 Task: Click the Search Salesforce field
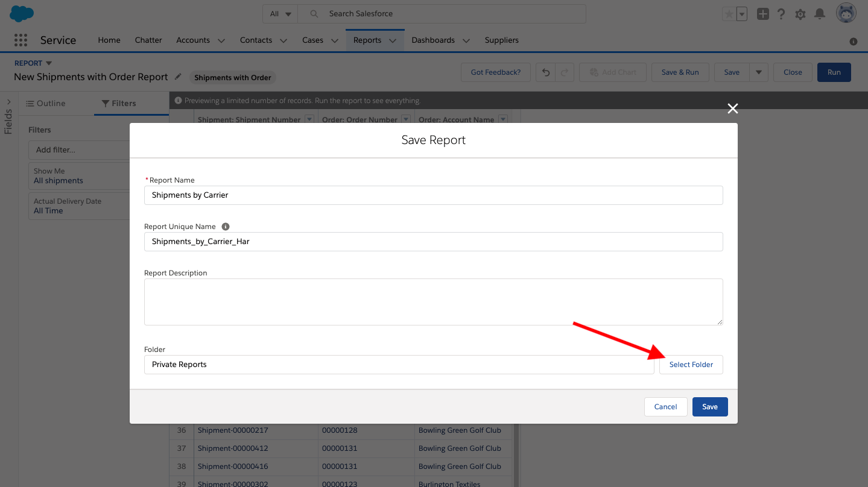pyautogui.click(x=442, y=14)
